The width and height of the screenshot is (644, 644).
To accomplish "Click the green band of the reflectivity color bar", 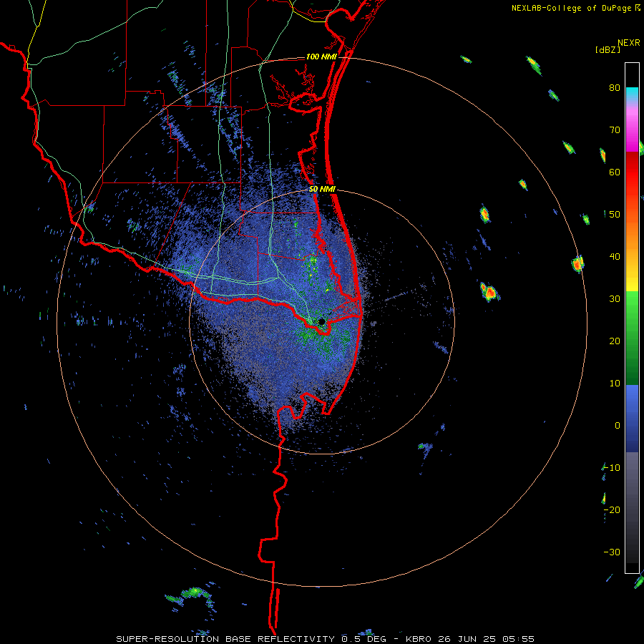I will 632,338.
